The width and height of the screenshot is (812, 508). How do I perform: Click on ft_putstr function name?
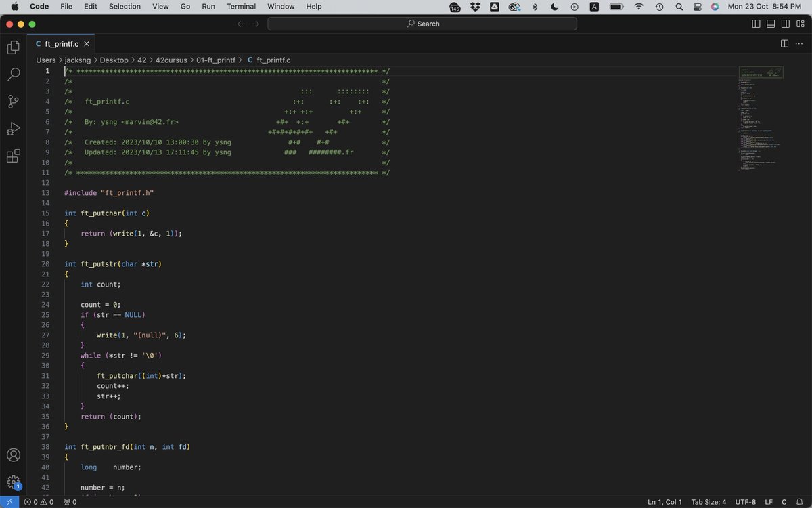(x=99, y=264)
